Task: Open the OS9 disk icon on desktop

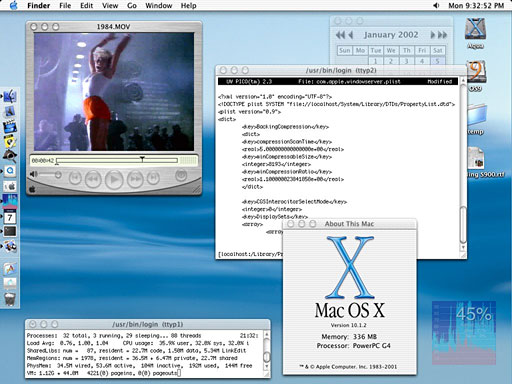Action: [476, 72]
